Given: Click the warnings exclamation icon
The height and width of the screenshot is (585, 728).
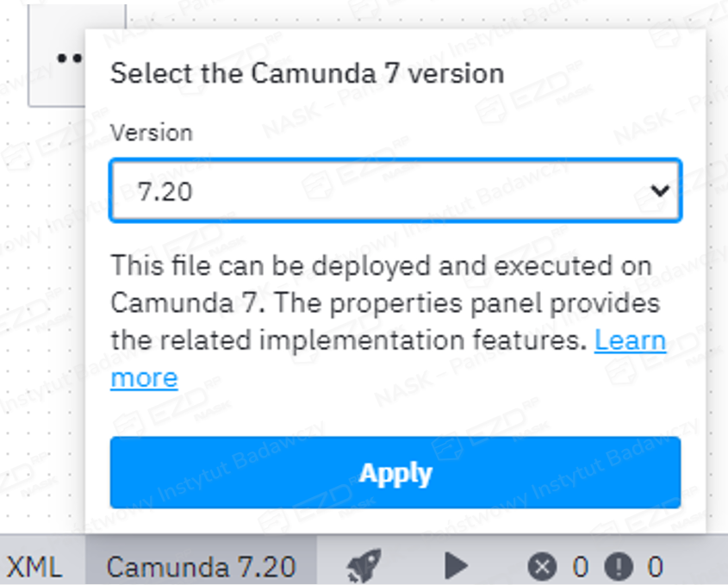Looking at the screenshot, I should click(x=618, y=566).
